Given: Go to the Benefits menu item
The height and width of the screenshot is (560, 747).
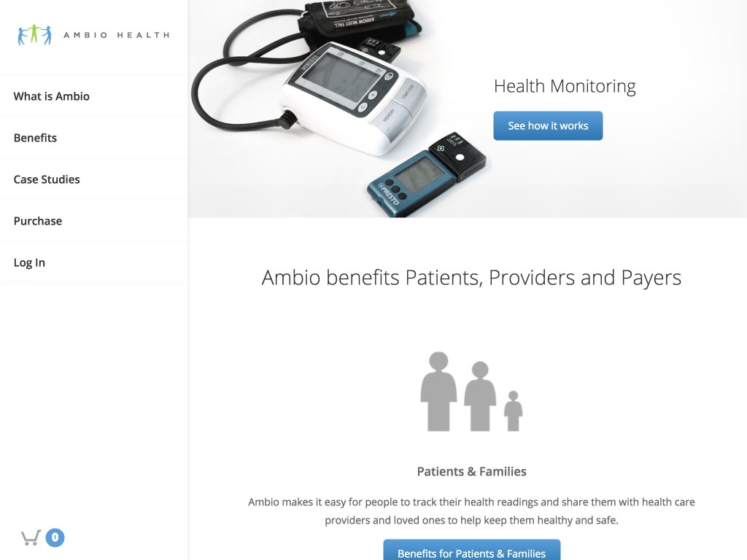Looking at the screenshot, I should [35, 138].
